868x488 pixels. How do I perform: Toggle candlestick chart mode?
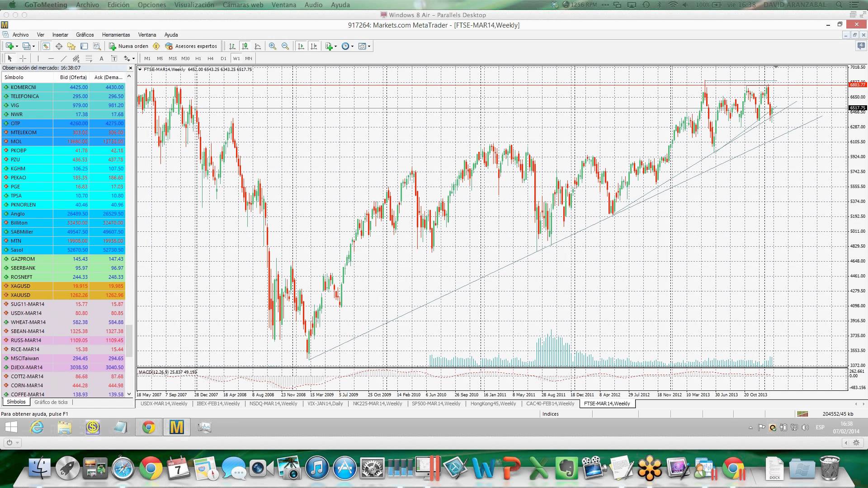click(x=245, y=46)
